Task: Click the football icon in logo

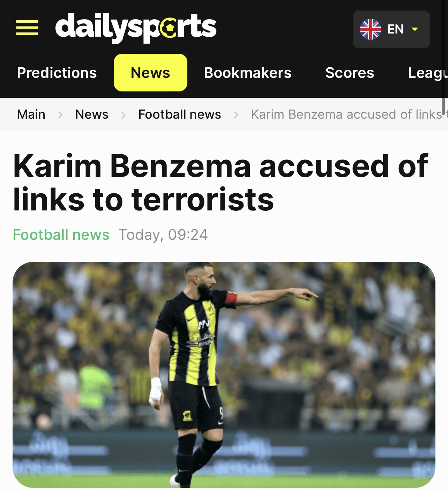Action: click(169, 29)
